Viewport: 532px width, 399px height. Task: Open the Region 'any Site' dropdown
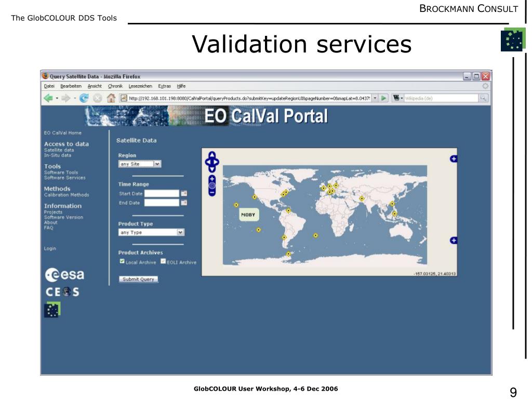point(140,164)
